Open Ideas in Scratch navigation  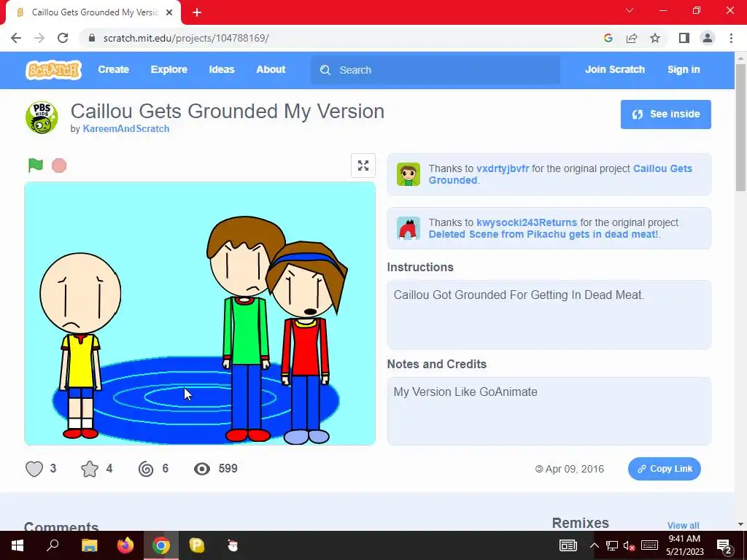(222, 69)
